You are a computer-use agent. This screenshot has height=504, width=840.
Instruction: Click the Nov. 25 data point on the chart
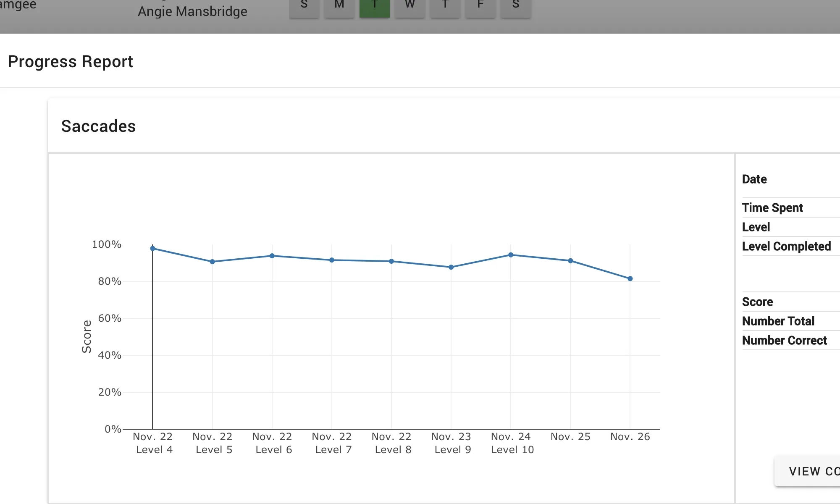[570, 261]
